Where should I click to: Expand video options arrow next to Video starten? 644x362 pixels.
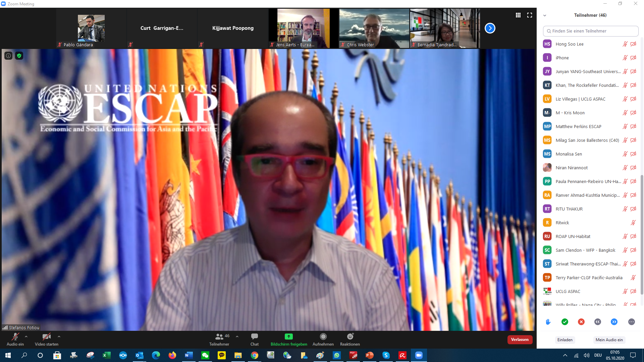coord(59,337)
